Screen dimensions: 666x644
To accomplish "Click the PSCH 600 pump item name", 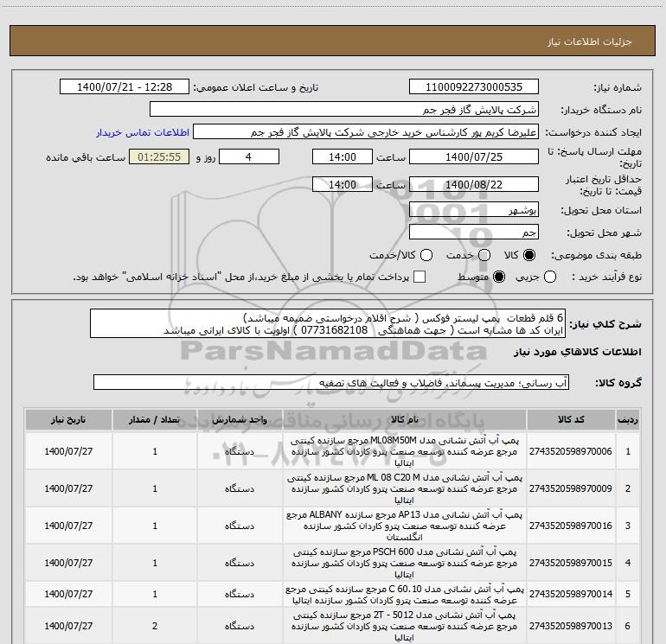I will pos(405,563).
